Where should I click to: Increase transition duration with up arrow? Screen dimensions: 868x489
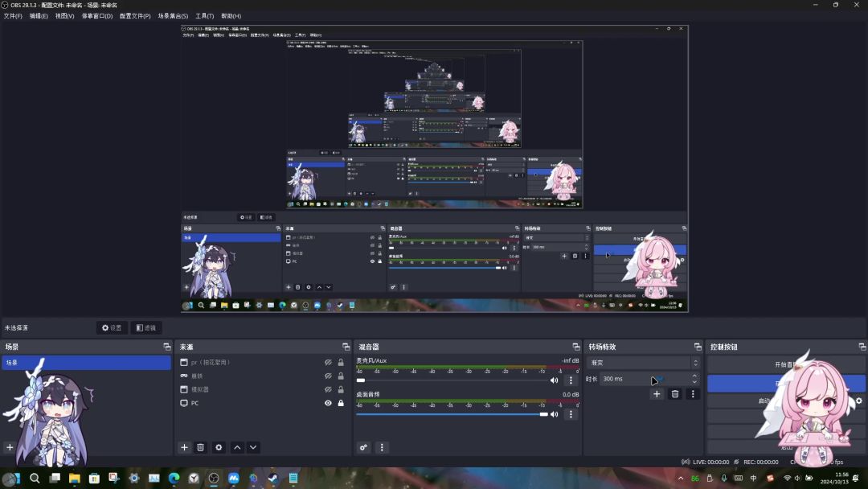pyautogui.click(x=694, y=376)
